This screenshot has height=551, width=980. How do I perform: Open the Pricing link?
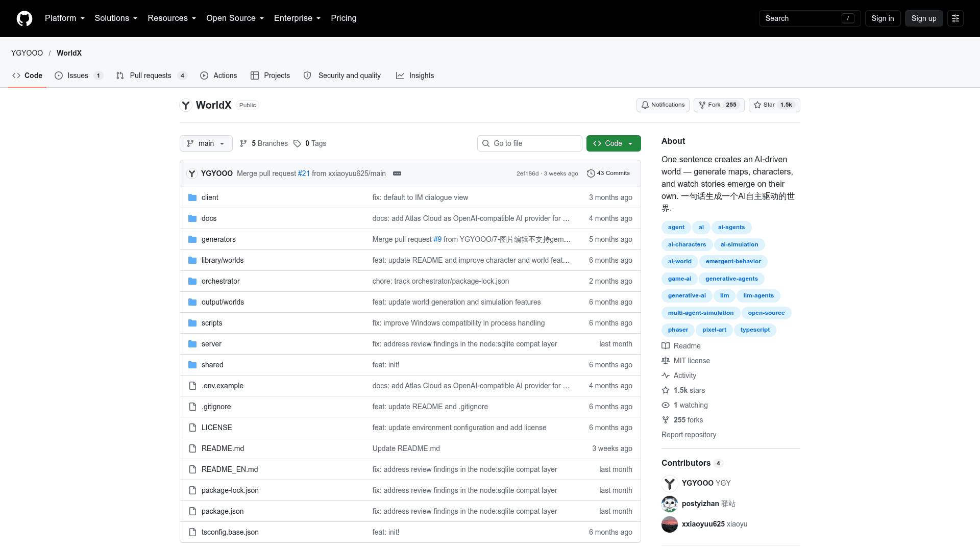pos(344,18)
